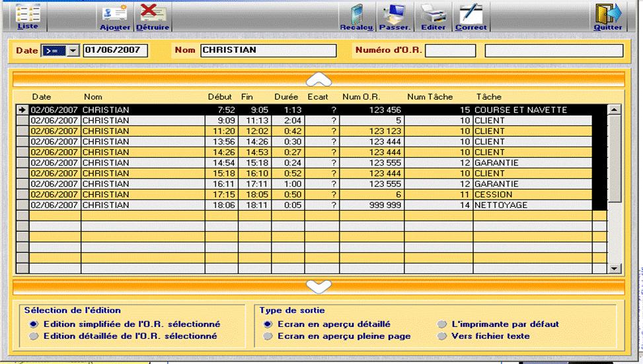The height and width of the screenshot is (364, 643).
Task: Open the Date comparison operator dropdown
Action: click(73, 50)
